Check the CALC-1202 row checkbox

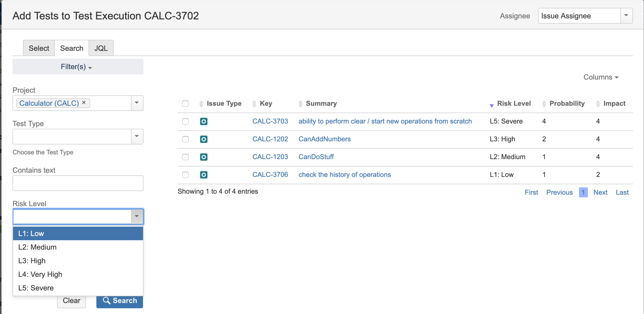pyautogui.click(x=185, y=139)
